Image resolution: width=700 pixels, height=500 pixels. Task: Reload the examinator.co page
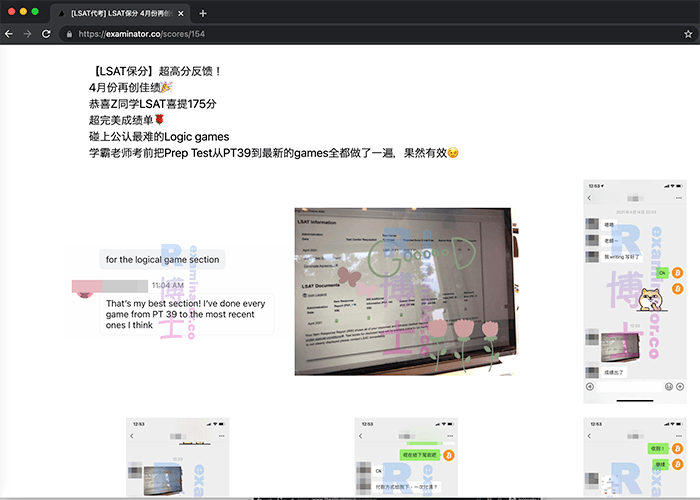point(46,34)
